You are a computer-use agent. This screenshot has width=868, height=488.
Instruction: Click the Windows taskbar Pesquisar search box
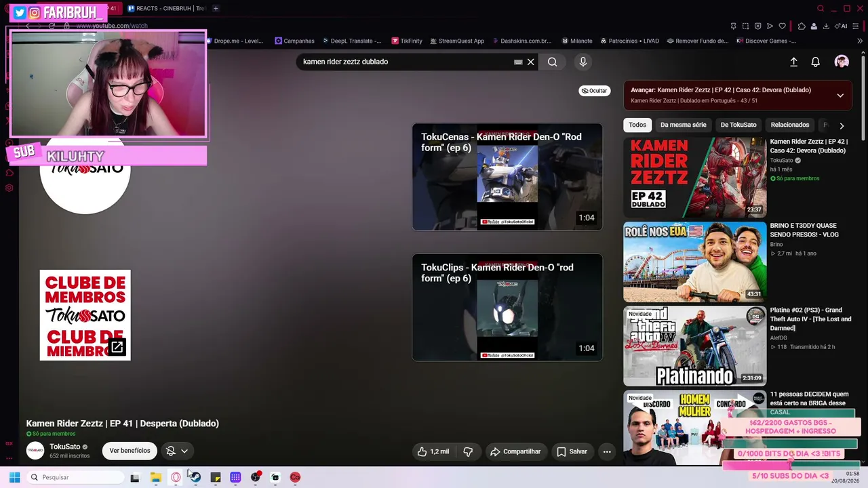tap(75, 477)
